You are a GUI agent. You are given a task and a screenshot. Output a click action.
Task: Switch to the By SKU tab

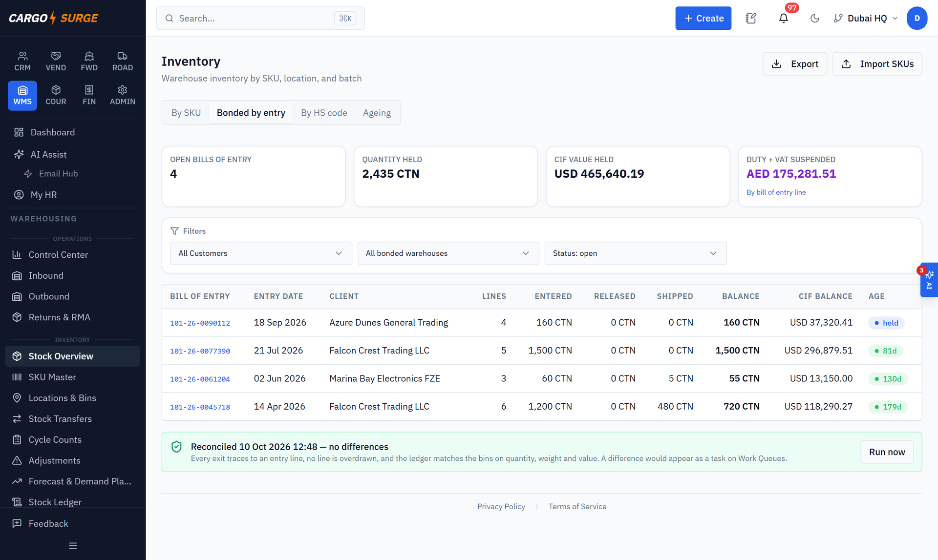coord(186,113)
